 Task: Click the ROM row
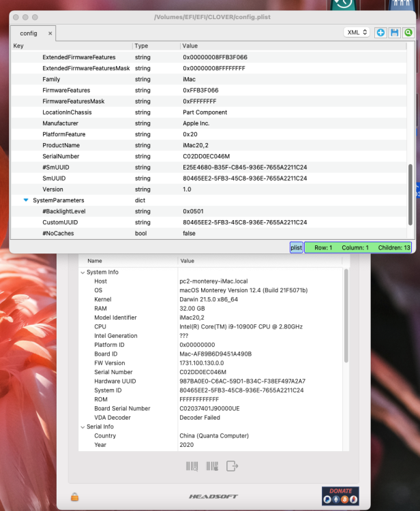[211, 399]
